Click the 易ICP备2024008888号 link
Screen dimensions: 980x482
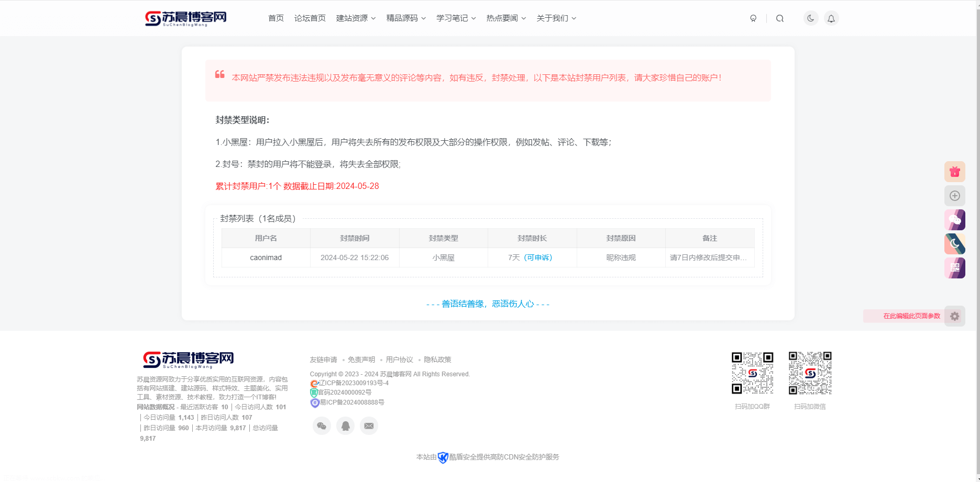(x=352, y=402)
